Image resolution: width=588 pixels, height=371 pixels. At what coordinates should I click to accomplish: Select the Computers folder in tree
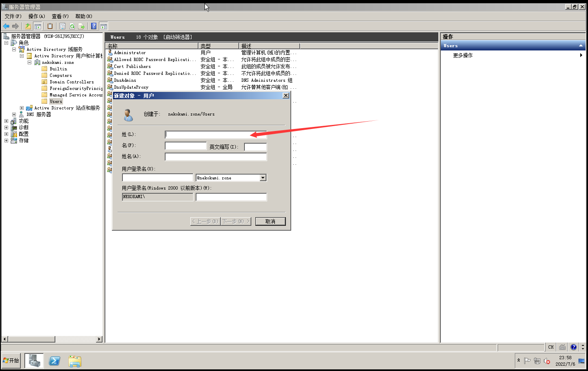(61, 75)
